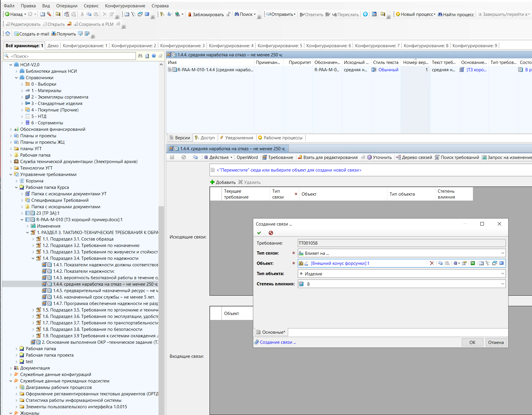Click Добавить green plus button
Image resolution: width=532 pixels, height=415 pixels.
pyautogui.click(x=223, y=182)
